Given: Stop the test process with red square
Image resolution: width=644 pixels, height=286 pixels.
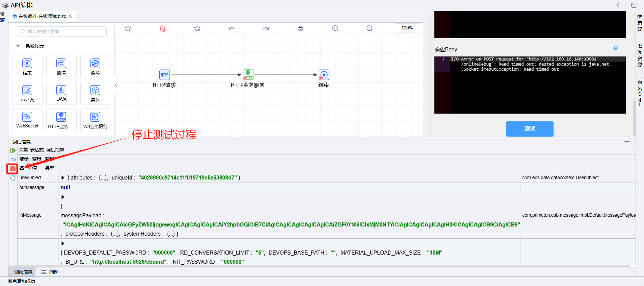Looking at the screenshot, I should [x=12, y=169].
